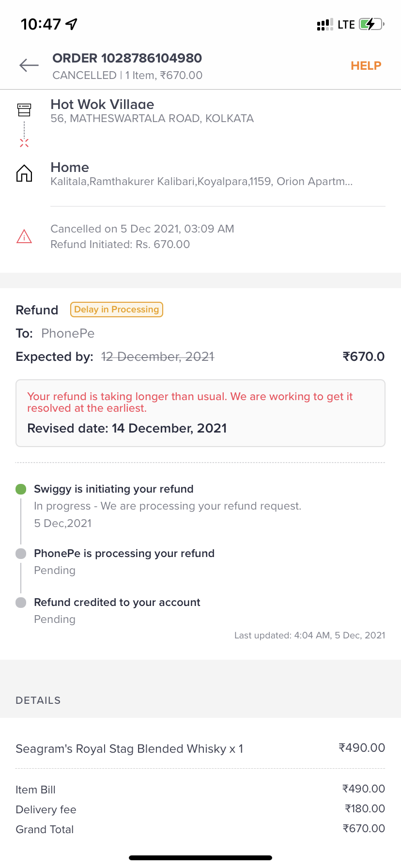Tap the order number heading
Image resolution: width=401 pixels, height=868 pixels.
tap(127, 58)
